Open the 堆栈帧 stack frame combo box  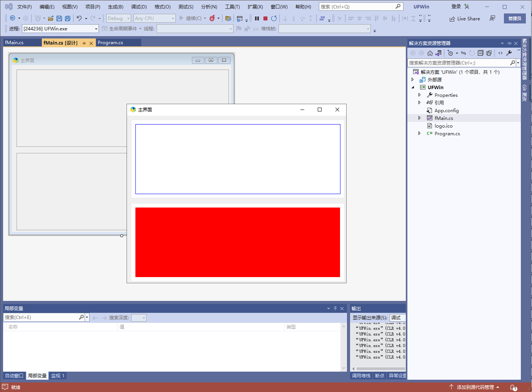(x=325, y=28)
